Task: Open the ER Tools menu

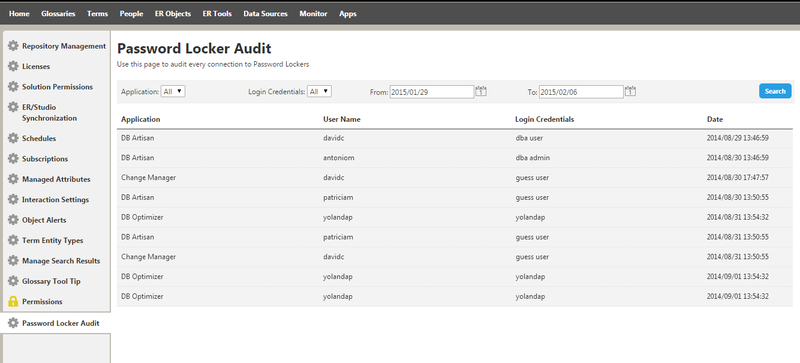Action: (217, 14)
